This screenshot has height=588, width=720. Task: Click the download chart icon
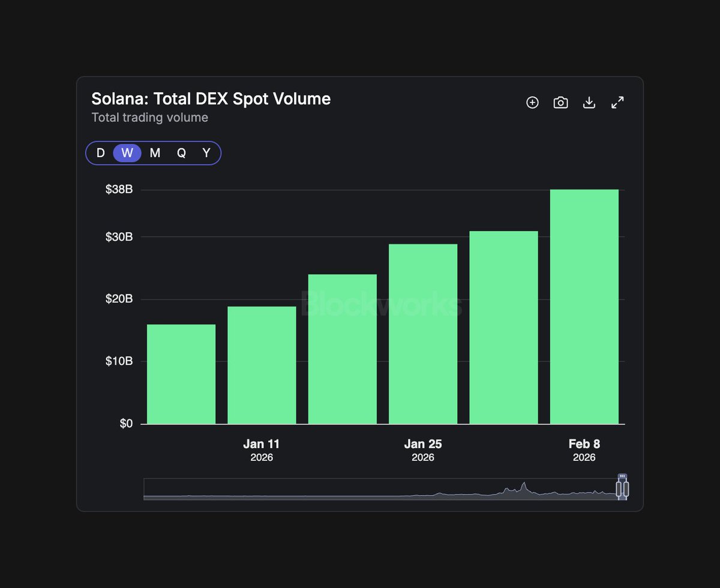click(x=589, y=103)
